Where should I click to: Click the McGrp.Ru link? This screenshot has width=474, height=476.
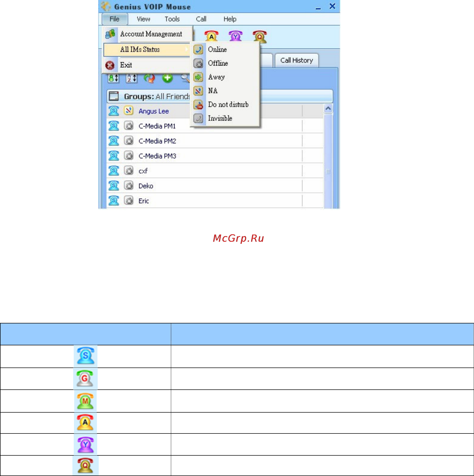(x=238, y=238)
